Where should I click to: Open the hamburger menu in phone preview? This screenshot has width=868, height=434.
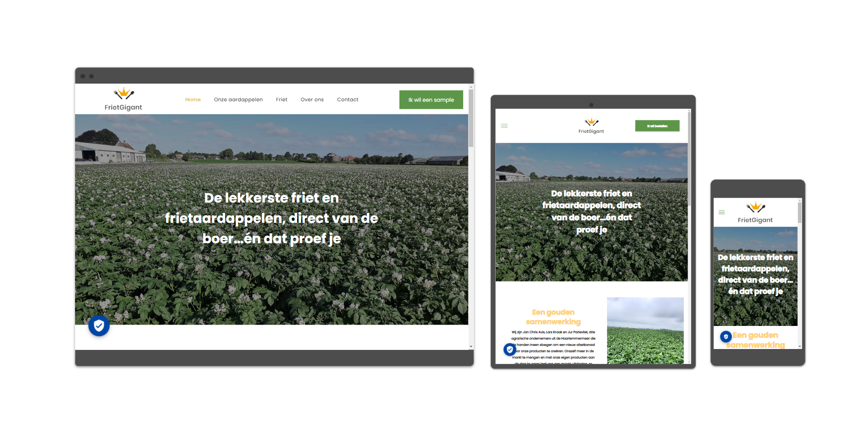point(722,212)
